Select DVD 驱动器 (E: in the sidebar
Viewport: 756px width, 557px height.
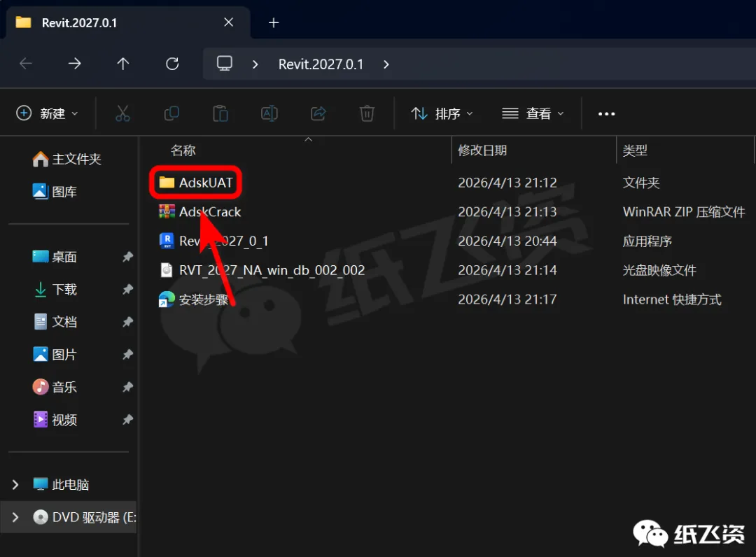point(85,517)
